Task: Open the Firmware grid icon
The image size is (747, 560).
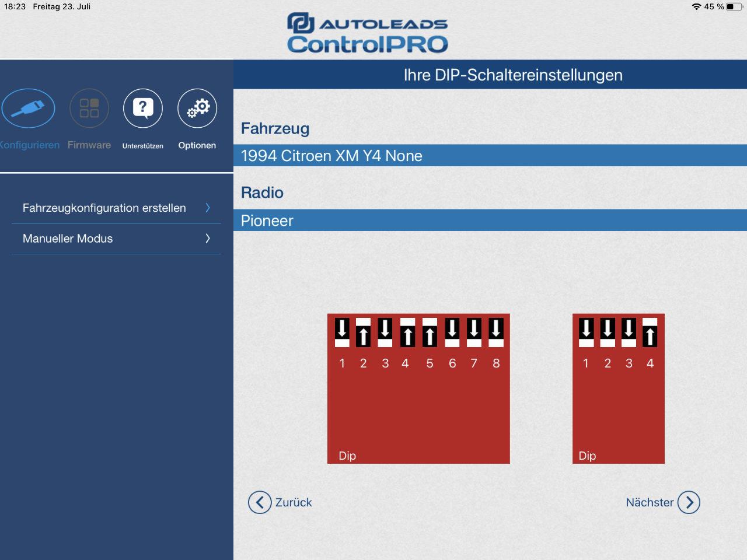Action: click(89, 108)
